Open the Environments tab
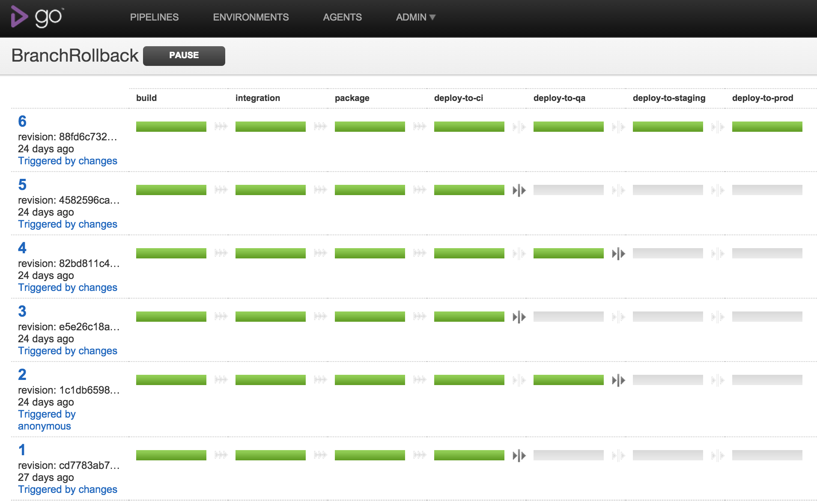Screen dimensions: 817x504 tap(250, 17)
